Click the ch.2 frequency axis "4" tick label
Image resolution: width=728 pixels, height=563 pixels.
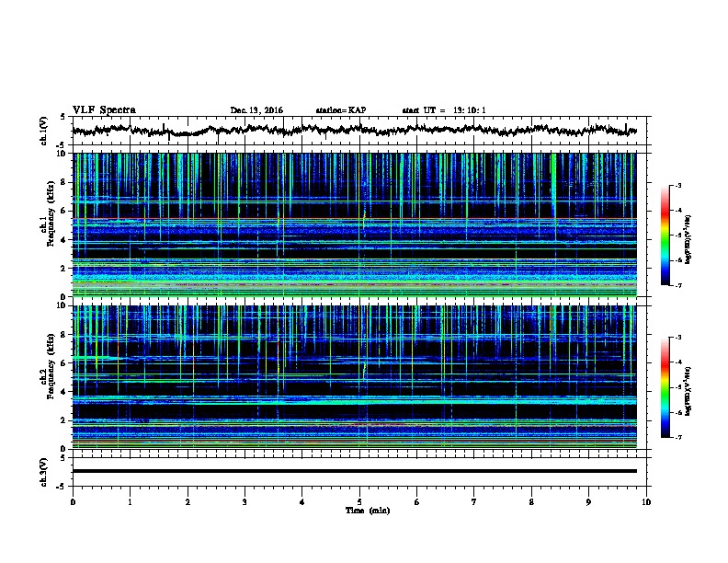(x=64, y=392)
